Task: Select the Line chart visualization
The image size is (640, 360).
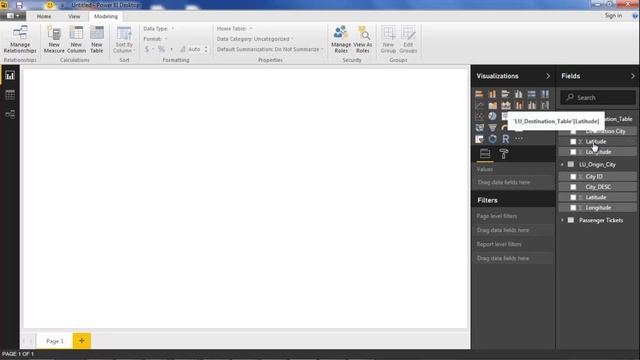Action: click(479, 105)
